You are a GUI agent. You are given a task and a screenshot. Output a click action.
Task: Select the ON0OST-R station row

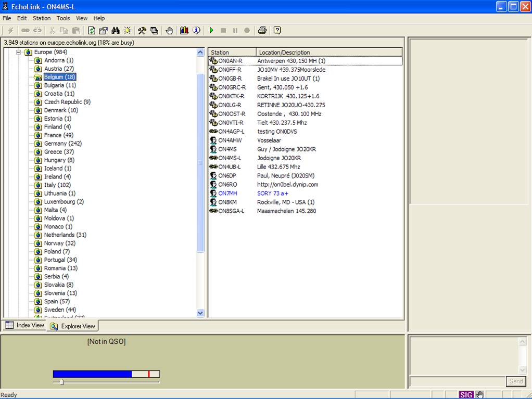pyautogui.click(x=306, y=113)
